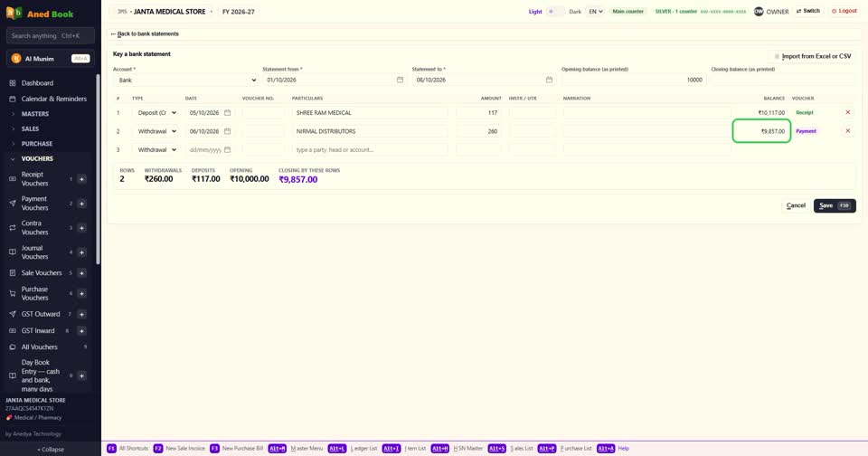Add a new Contra Voucher with the plus icon
Viewport: 868px width, 456px height.
(81, 228)
